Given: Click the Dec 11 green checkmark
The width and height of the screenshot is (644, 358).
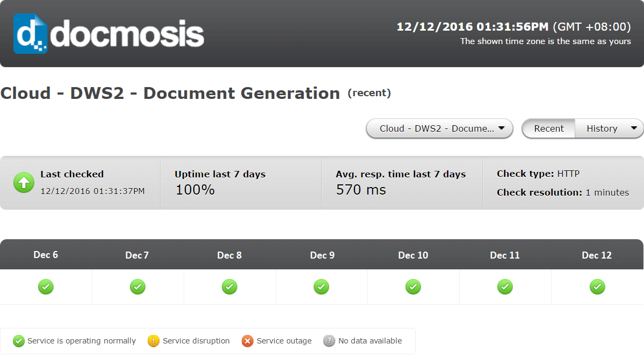Looking at the screenshot, I should pyautogui.click(x=505, y=287).
